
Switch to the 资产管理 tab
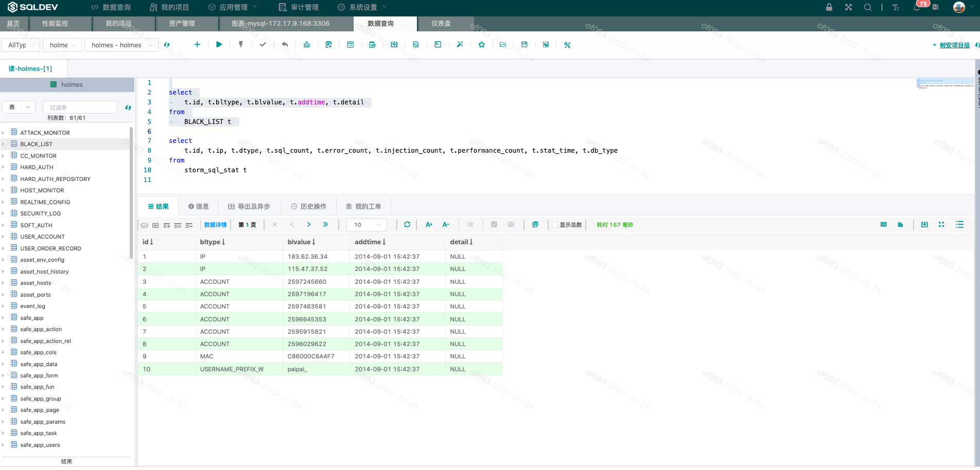tap(182, 24)
